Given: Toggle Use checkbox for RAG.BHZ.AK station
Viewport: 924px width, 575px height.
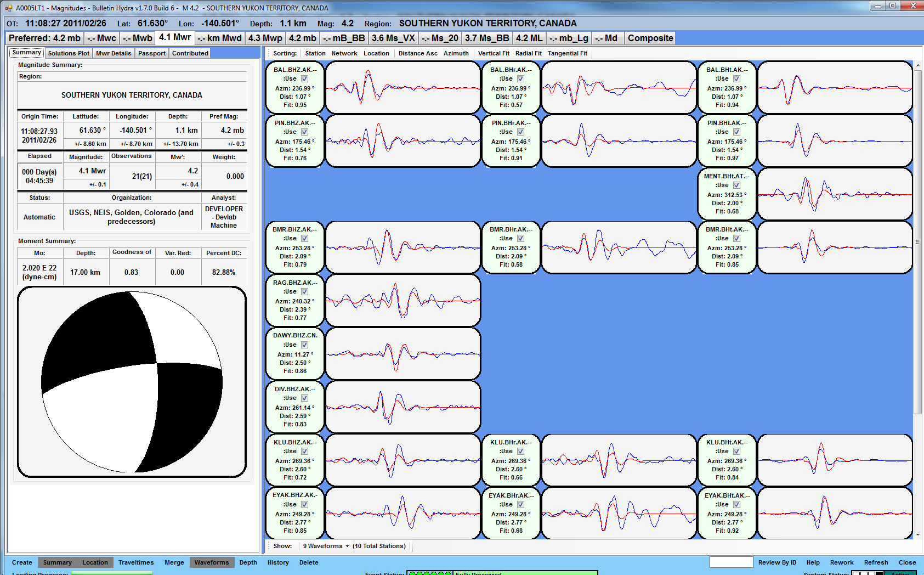Looking at the screenshot, I should pos(304,291).
